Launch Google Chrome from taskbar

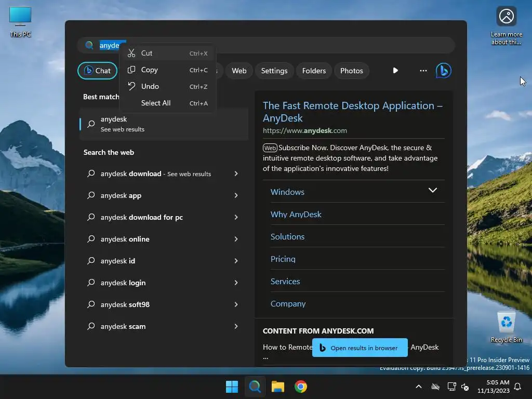(301, 387)
